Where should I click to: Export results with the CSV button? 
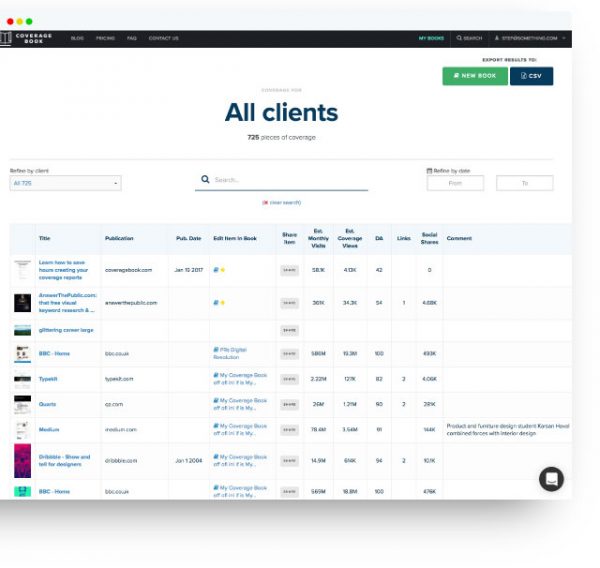(x=531, y=75)
